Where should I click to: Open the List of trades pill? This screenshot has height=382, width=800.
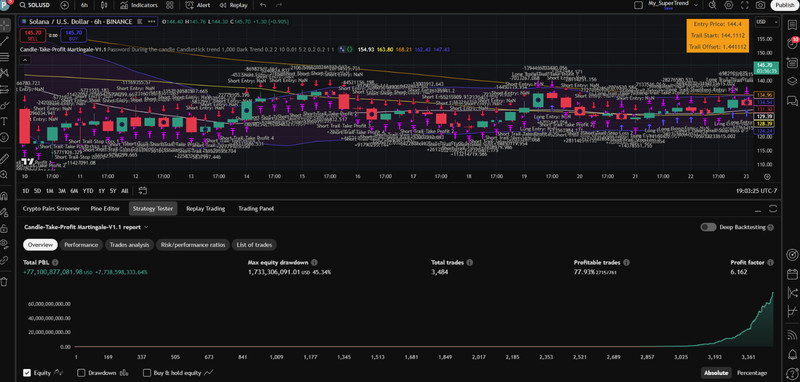pos(254,245)
